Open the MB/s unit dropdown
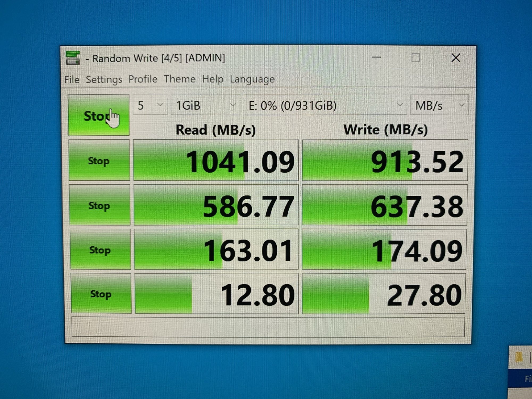 (x=439, y=105)
